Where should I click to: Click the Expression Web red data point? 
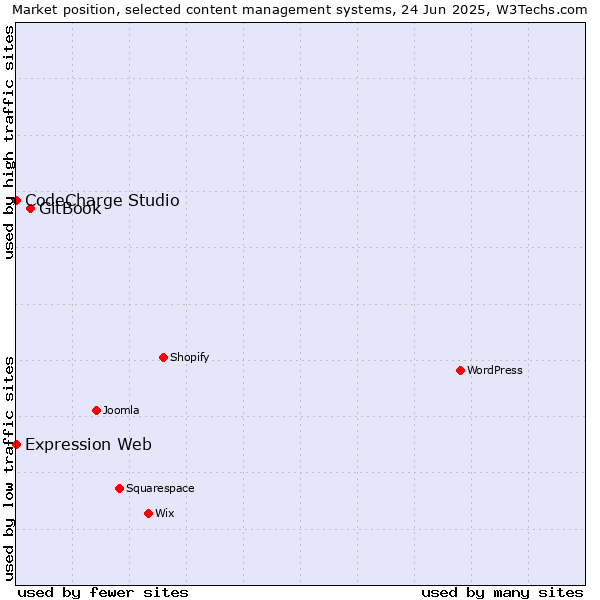[16, 444]
